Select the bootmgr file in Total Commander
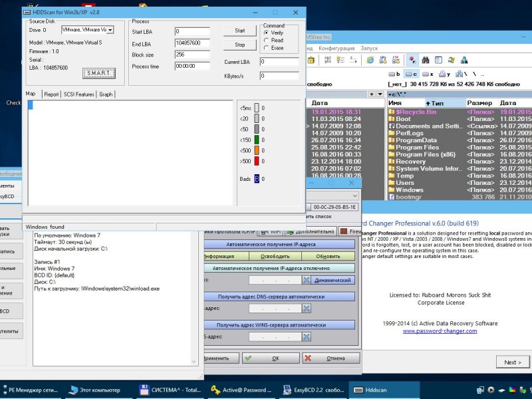Image resolution: width=532 pixels, height=399 pixels. click(408, 197)
